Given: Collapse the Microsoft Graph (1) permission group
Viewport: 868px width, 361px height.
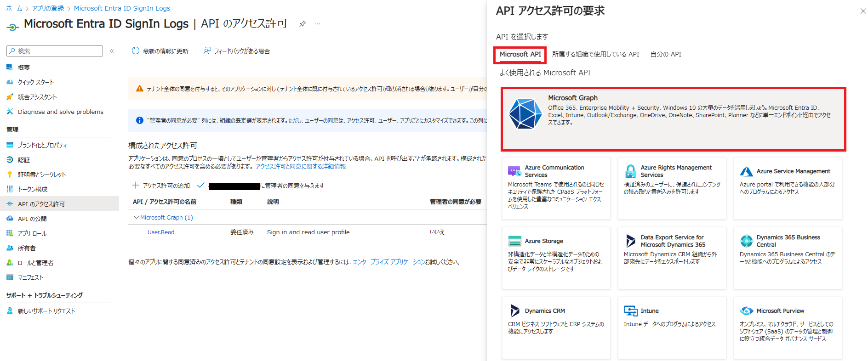Looking at the screenshot, I should [x=136, y=217].
